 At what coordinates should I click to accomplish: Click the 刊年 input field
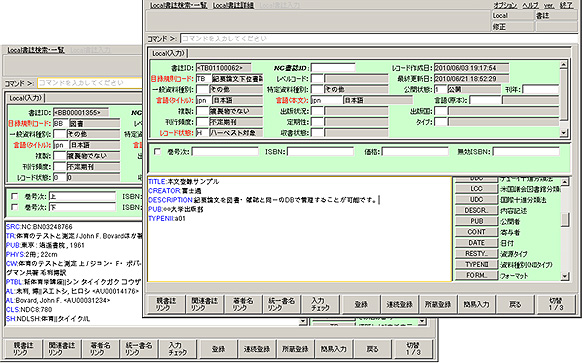(540, 89)
